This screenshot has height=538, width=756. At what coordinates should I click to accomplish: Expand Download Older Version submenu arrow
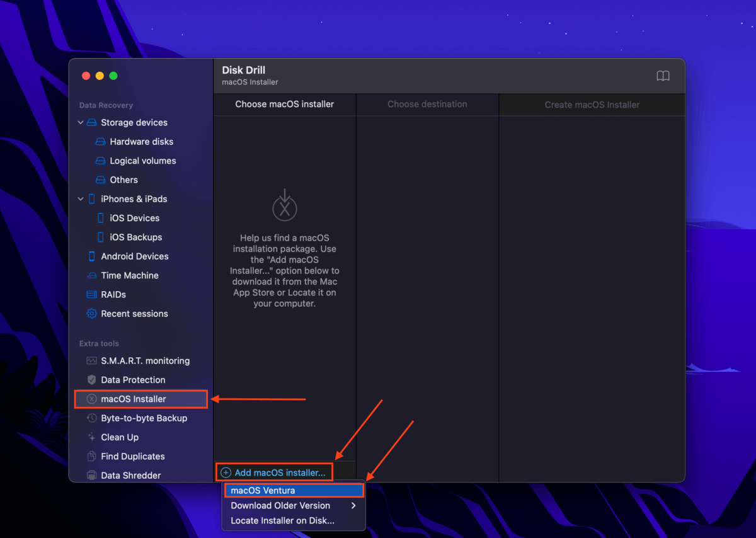click(353, 506)
